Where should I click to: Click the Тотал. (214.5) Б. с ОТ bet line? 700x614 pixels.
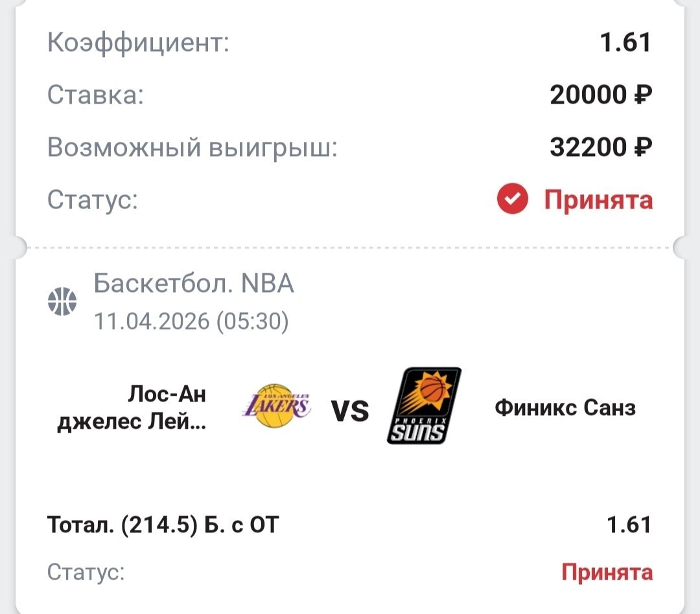163,525
